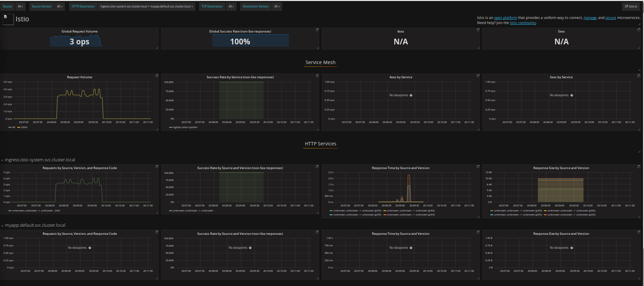Toggle the unknown-unknown -> unknown : 200 legend series
Image resolution: width=644 pixels, height=286 pixels.
[x=36, y=211]
